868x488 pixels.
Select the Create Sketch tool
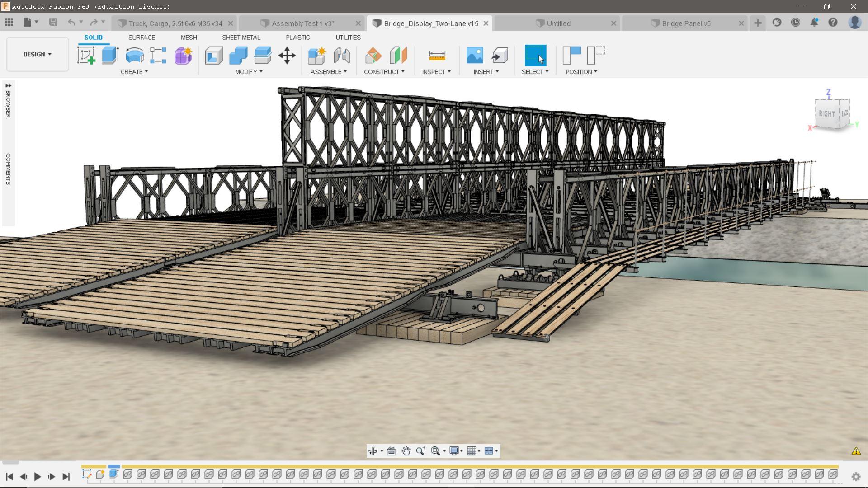point(86,56)
